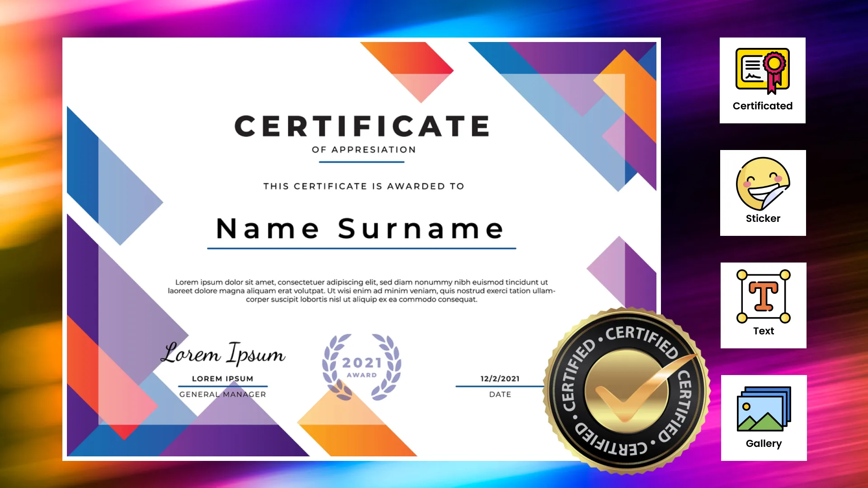Select the bold 'LOREM IPSUM' signer name
The height and width of the screenshot is (488, 868).
pos(223,379)
